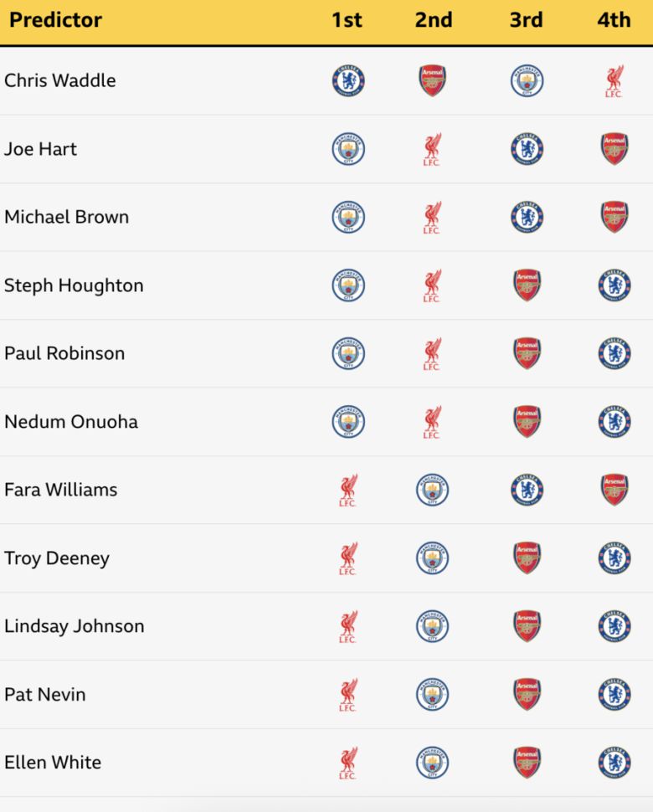Click Pat Nevin's 4th place Chelsea badge
The height and width of the screenshot is (812, 653).
pos(614,695)
